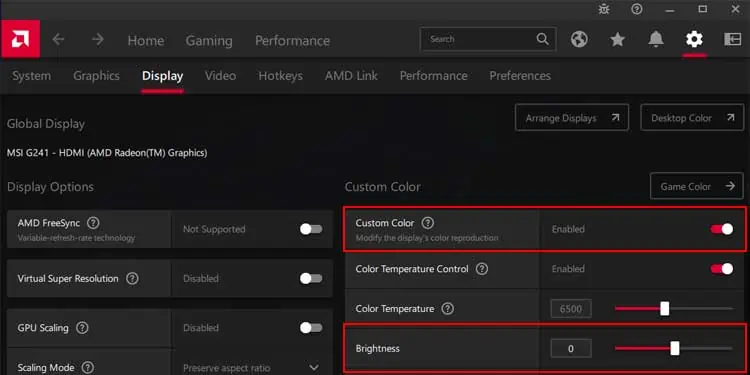Viewport: 750px width, 375px height.
Task: Switch to the Hotkeys settings tab
Action: (x=280, y=76)
